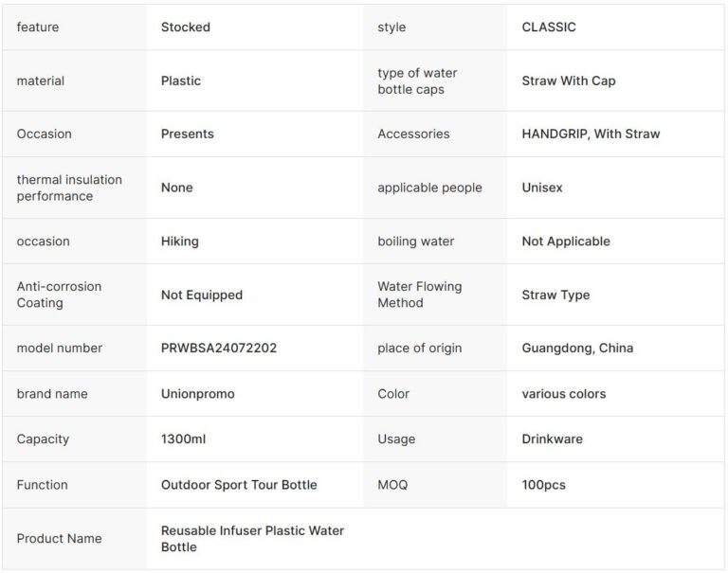Screen dimensions: 728x573
Task: Select 'HANDGRIP, With Straw' accessories value
Action: tap(591, 134)
